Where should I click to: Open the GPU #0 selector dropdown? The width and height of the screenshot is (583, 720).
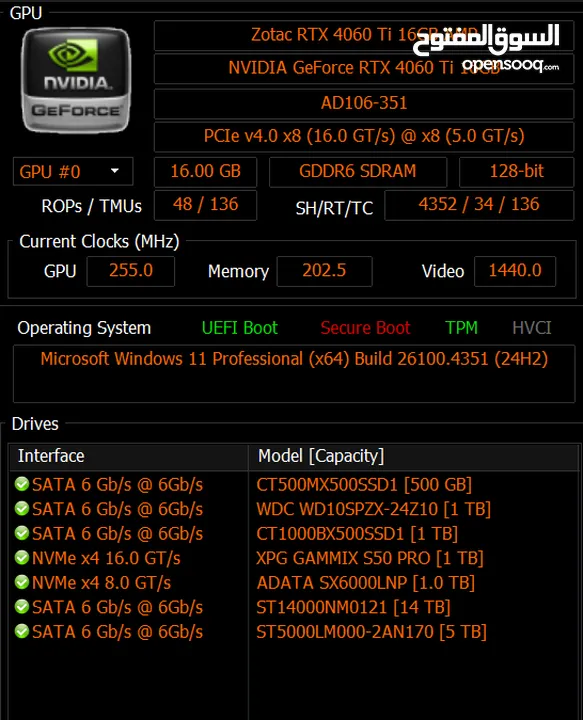(x=73, y=172)
